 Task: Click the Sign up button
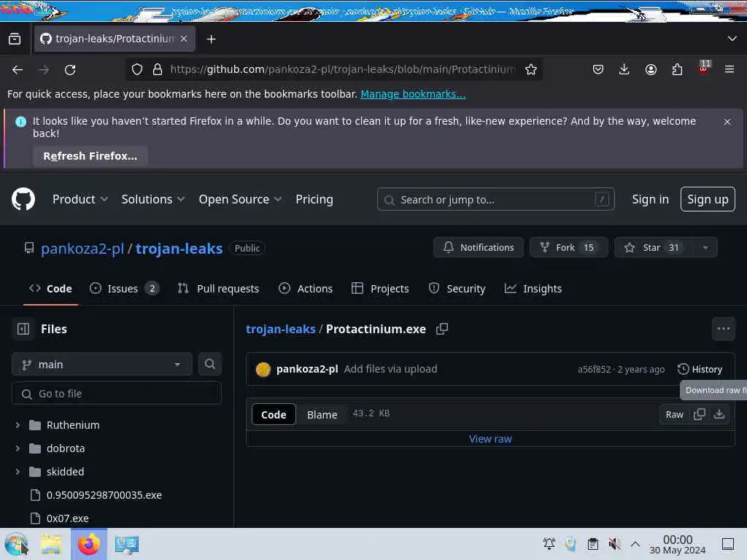(x=708, y=199)
